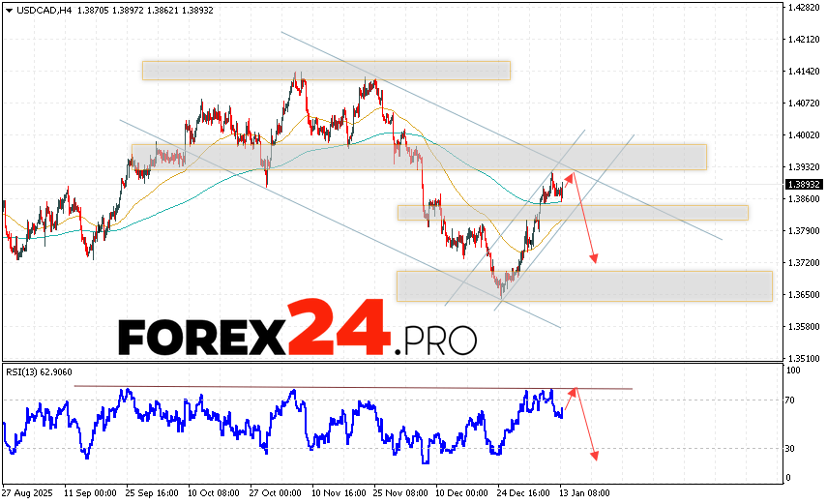This screenshot has width=827, height=504.
Task: Click the 1.35100 price axis label
Action: click(x=804, y=358)
